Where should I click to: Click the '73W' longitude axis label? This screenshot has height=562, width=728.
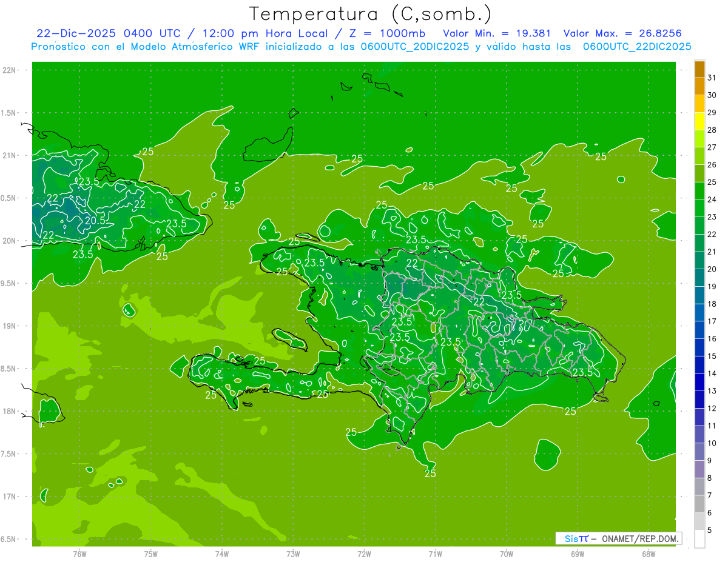(x=293, y=554)
